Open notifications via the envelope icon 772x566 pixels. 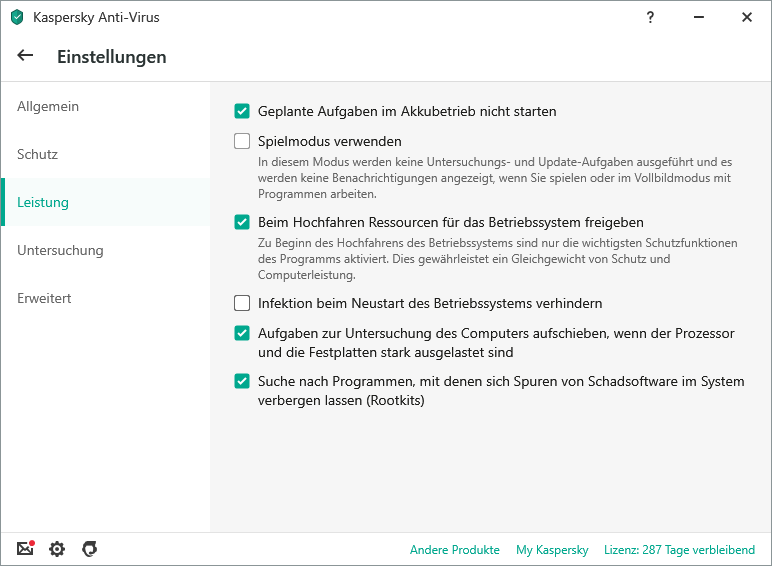(26, 549)
